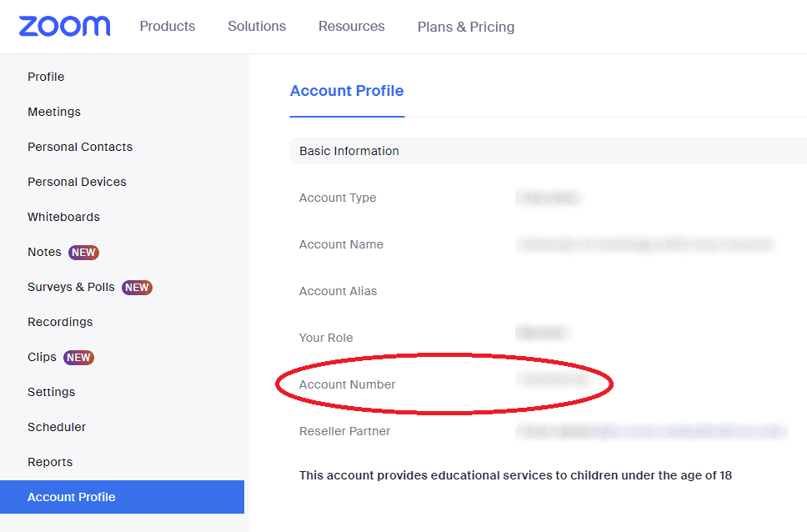Open Profile in the sidebar
Image resolution: width=807 pixels, height=532 pixels.
coord(46,77)
